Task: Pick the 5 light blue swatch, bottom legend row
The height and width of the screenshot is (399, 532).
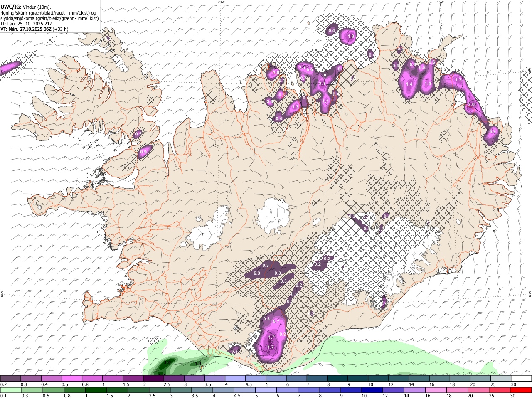Action: tap(266, 390)
